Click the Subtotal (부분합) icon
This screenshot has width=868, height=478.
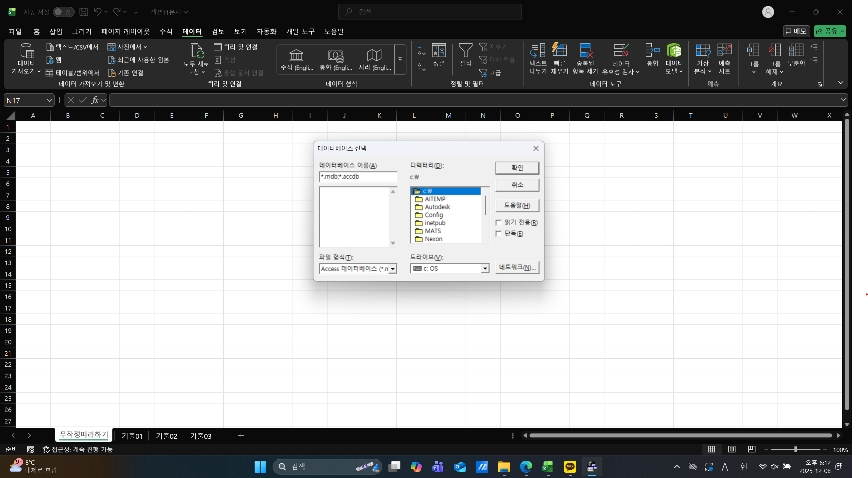tap(796, 51)
